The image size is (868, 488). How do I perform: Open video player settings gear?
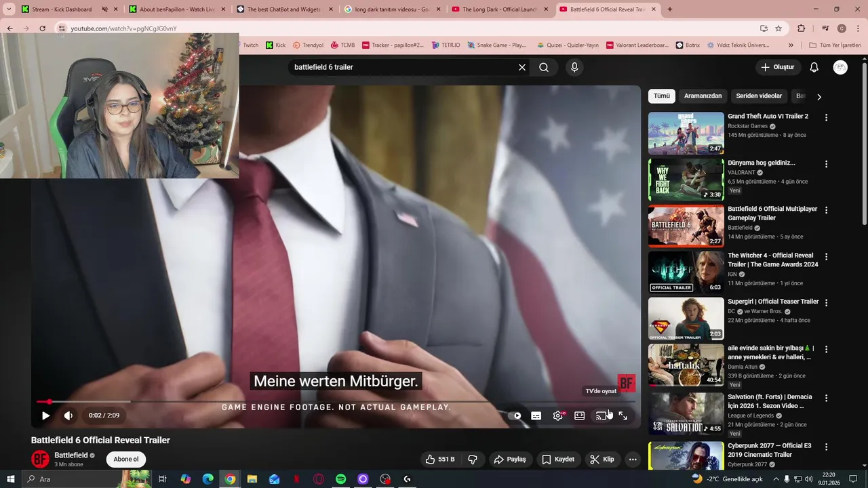(x=558, y=415)
